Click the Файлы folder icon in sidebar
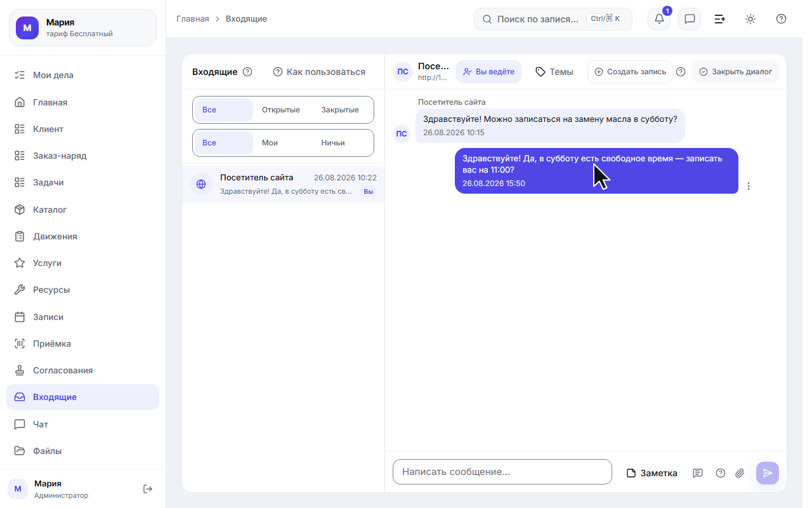 tap(20, 451)
